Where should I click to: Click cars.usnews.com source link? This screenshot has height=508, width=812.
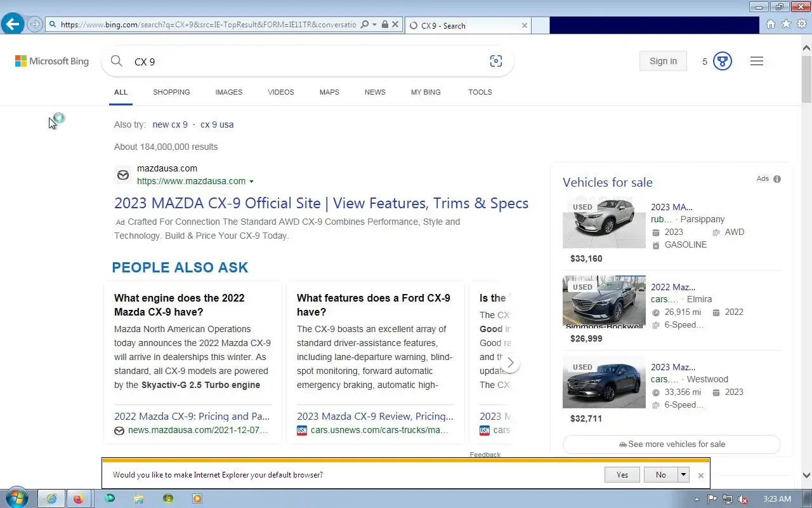[x=379, y=430]
